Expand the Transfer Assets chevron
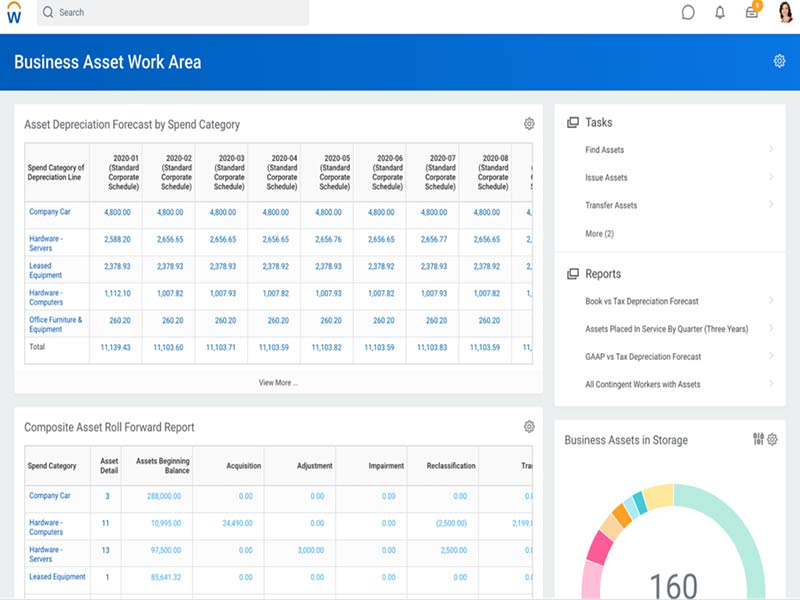 tap(770, 205)
